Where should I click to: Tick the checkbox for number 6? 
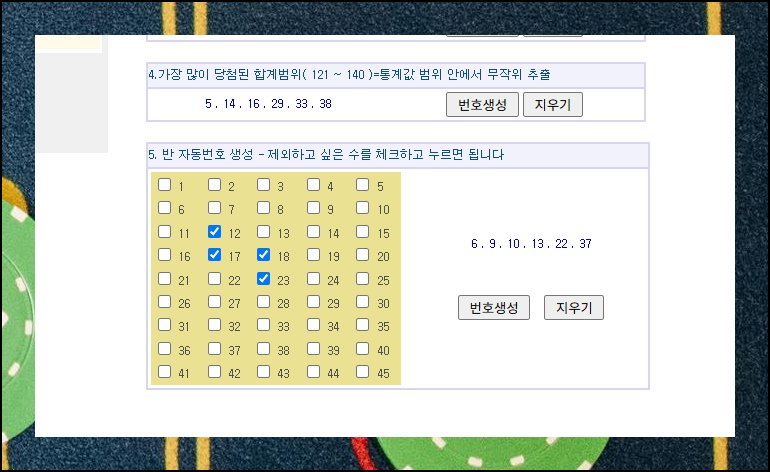(165, 208)
